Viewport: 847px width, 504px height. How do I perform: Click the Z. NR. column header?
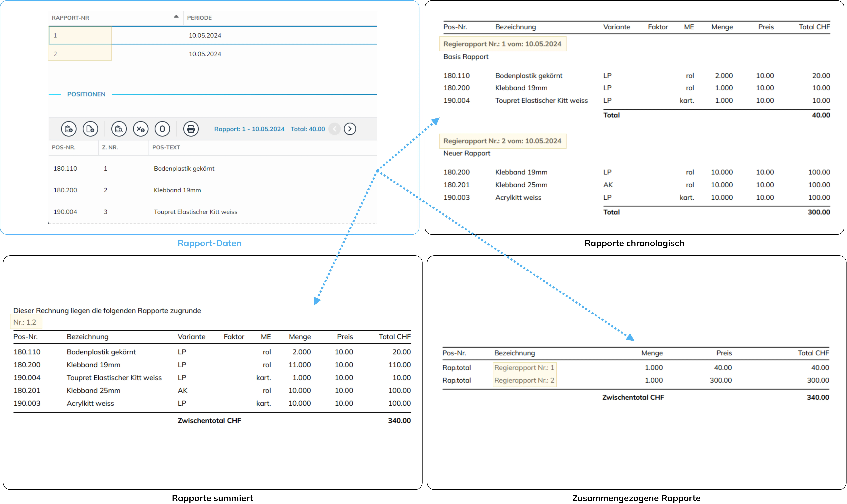(110, 147)
